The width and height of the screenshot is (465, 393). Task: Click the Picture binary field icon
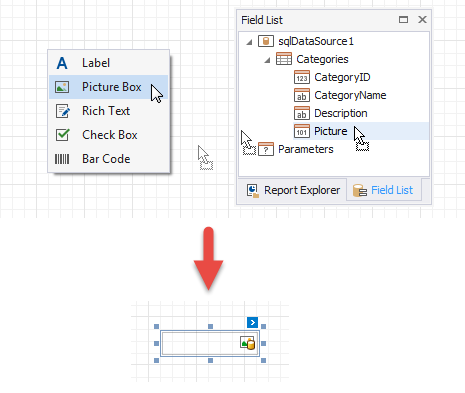point(302,131)
